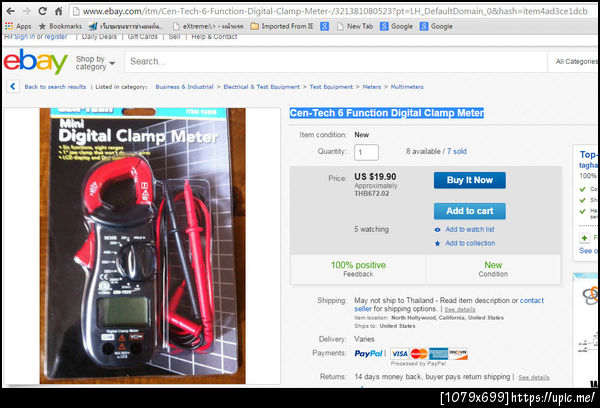The height and width of the screenshot is (408, 600).
Task: Click the Quantity input field
Action: [366, 152]
